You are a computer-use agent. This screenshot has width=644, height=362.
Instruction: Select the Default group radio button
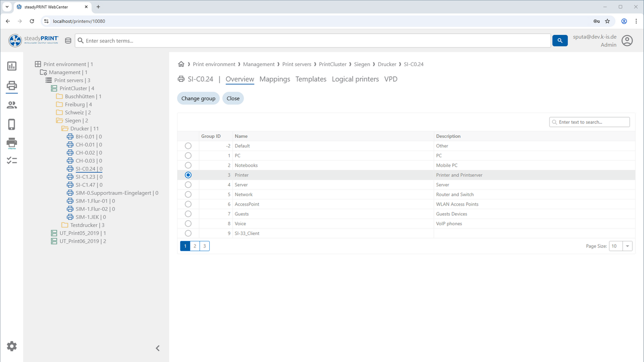click(188, 146)
